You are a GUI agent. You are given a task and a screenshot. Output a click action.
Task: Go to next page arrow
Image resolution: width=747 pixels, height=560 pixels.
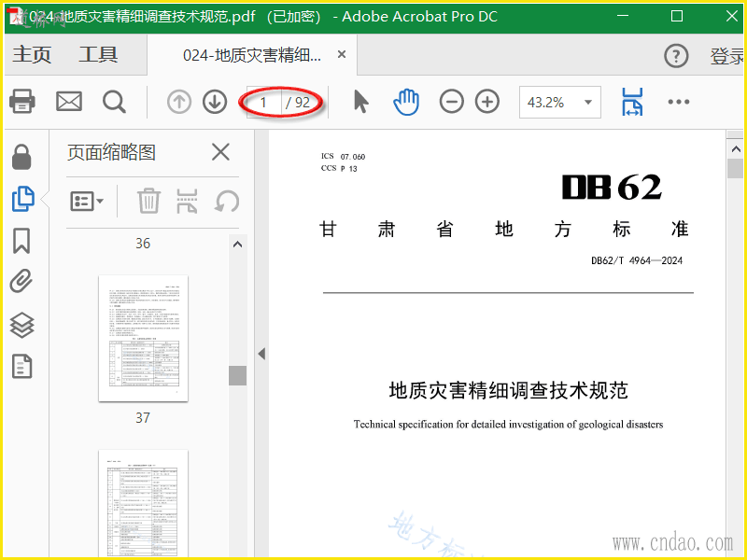click(x=215, y=102)
